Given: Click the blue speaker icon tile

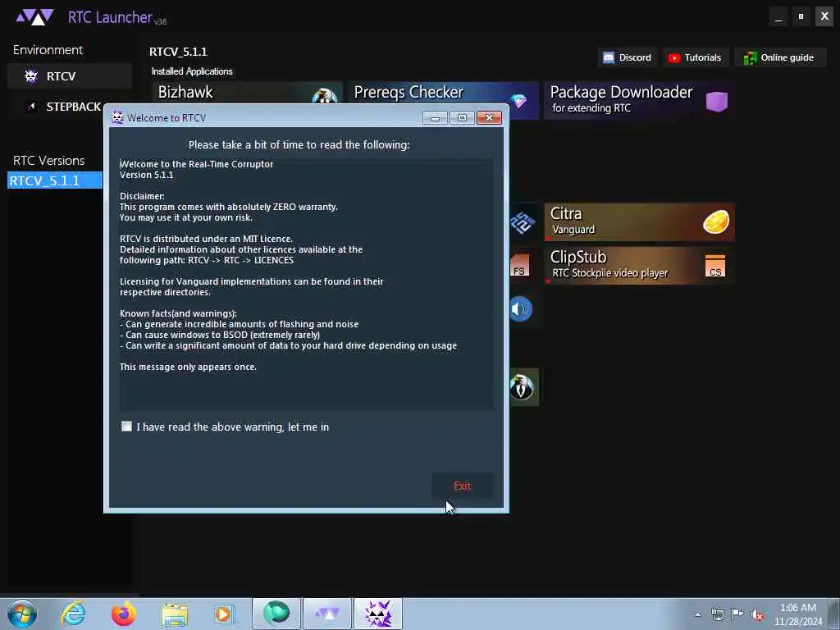Looking at the screenshot, I should 520,309.
